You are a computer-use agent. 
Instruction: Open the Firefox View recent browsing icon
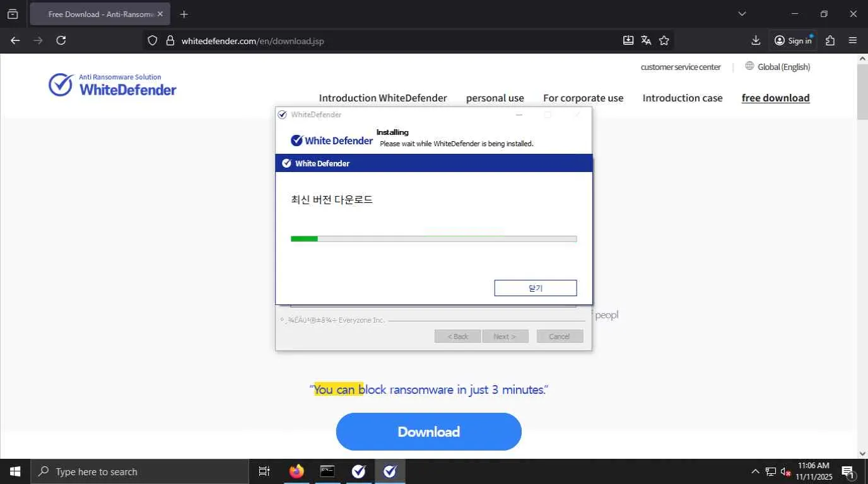13,14
